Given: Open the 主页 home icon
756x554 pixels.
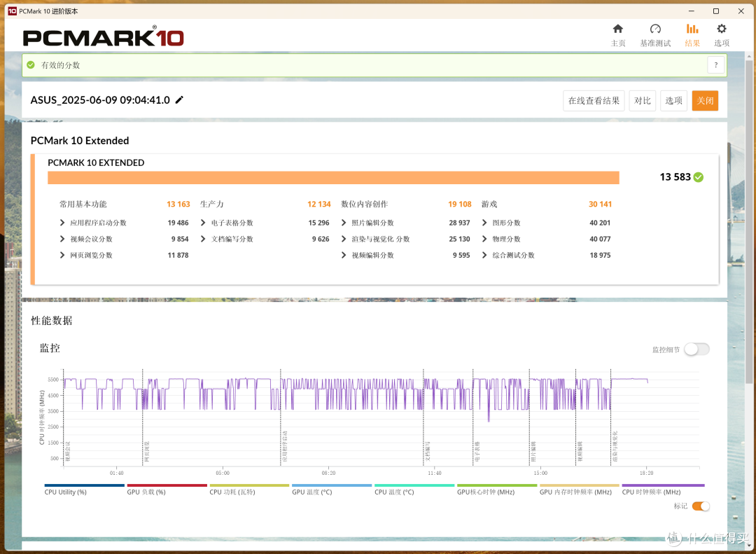Looking at the screenshot, I should (x=617, y=29).
